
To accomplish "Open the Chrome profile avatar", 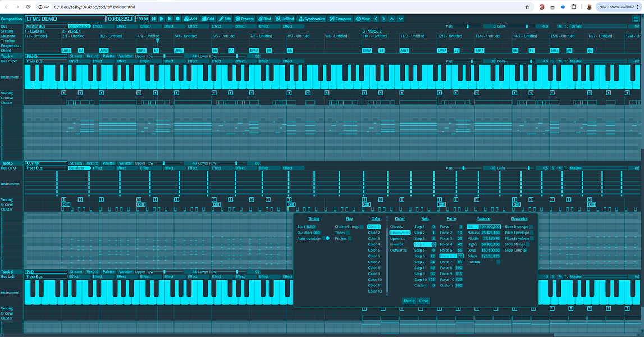I will pos(590,7).
